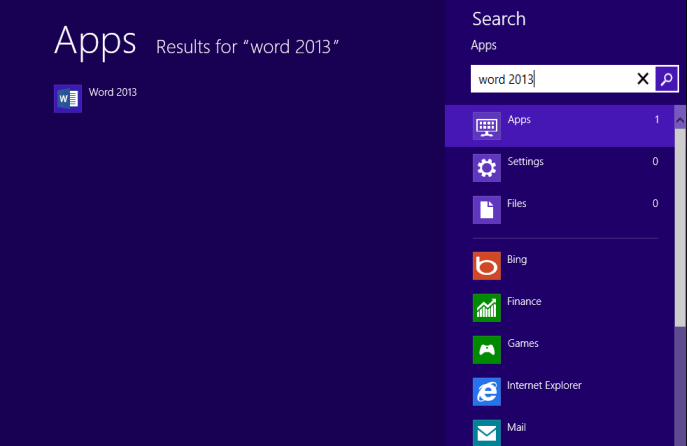Select the Internet Explorer entry label
This screenshot has width=687, height=446.
pos(544,385)
